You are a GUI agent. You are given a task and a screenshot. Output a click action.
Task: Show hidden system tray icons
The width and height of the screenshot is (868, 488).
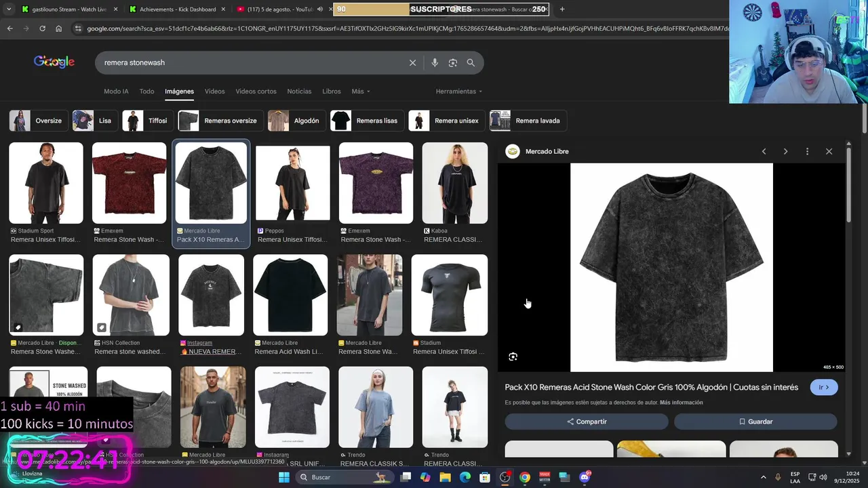[x=763, y=477]
